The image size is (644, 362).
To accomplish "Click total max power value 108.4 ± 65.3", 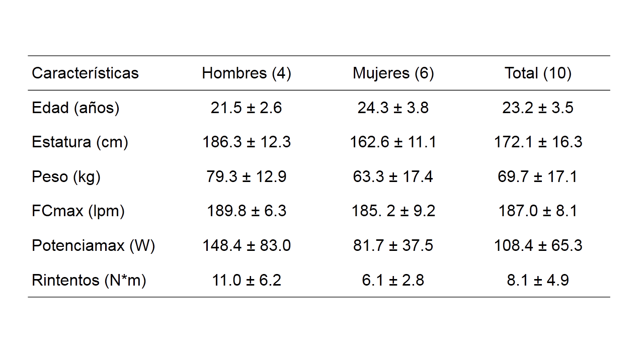I will [538, 246].
